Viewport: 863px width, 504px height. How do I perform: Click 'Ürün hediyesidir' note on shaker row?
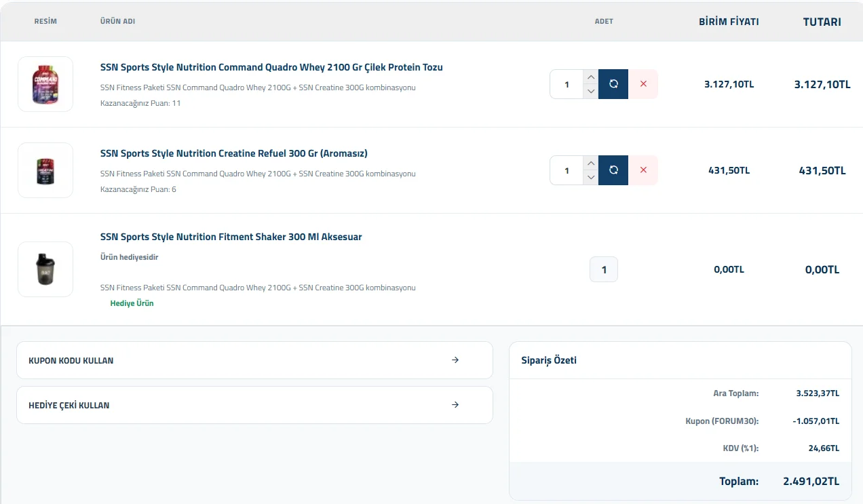(130, 257)
